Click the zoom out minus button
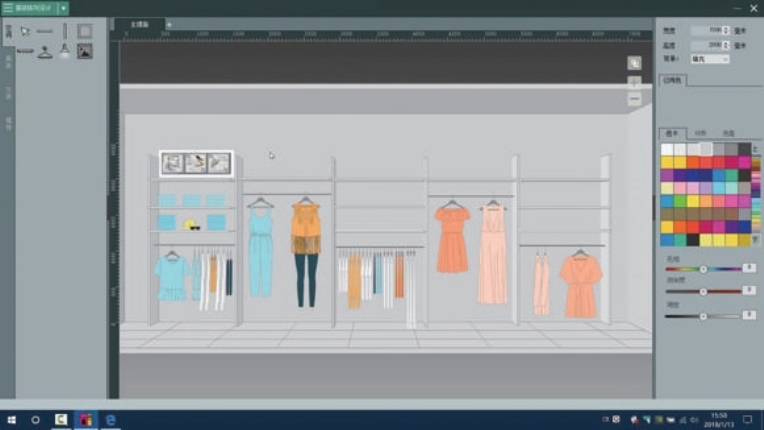 [x=634, y=99]
